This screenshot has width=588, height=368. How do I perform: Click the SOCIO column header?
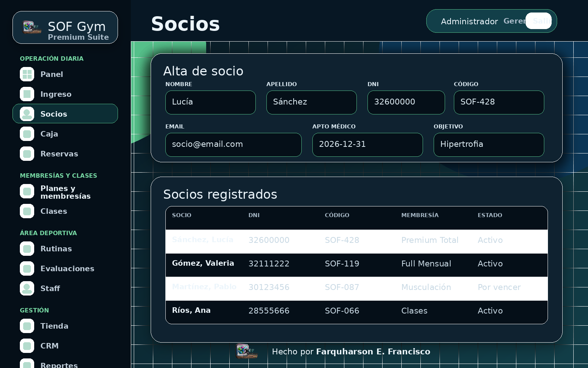(x=182, y=215)
